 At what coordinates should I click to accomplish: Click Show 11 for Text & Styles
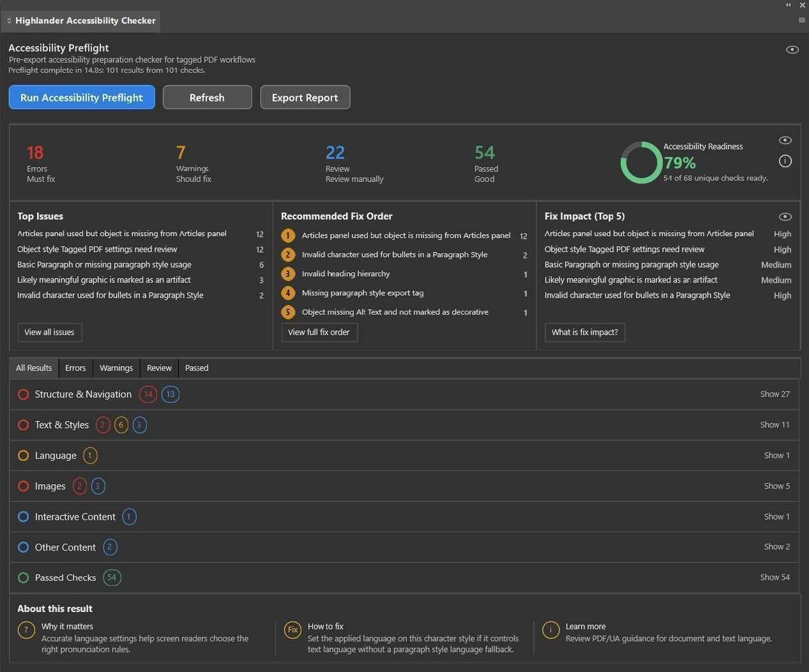pyautogui.click(x=775, y=425)
